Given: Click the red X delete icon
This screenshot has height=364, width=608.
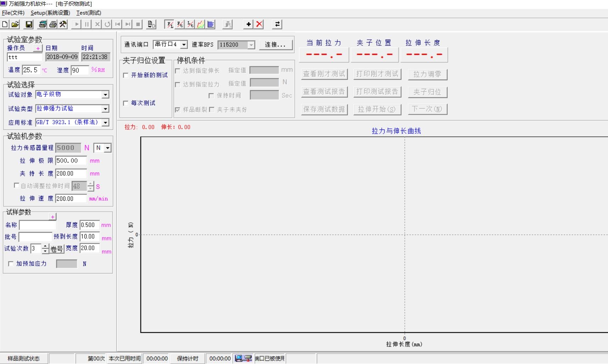Looking at the screenshot, I should 259,24.
